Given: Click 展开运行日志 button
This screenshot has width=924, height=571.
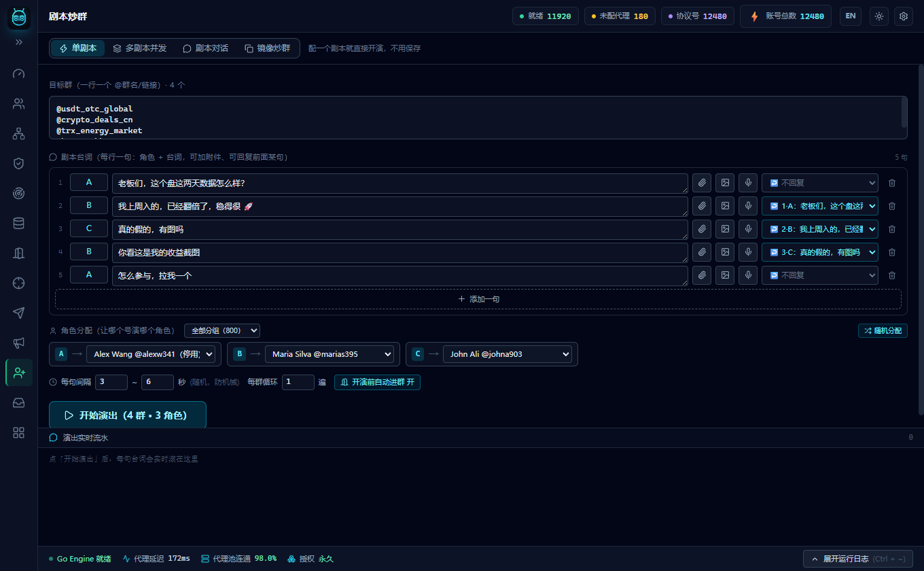Looking at the screenshot, I should point(857,559).
